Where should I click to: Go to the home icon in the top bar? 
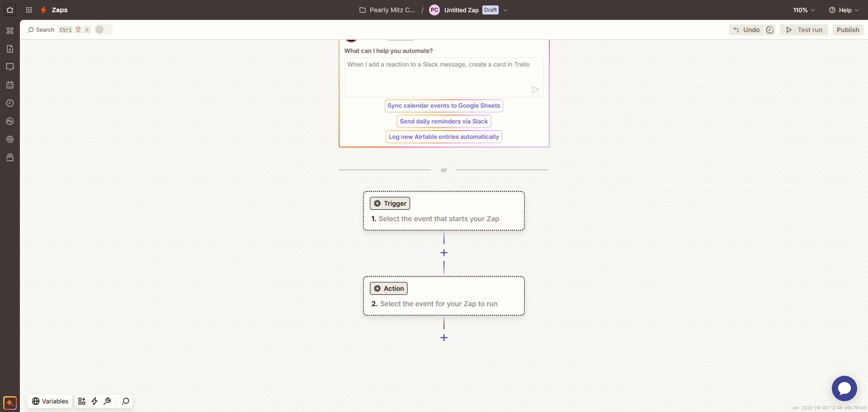tap(10, 10)
